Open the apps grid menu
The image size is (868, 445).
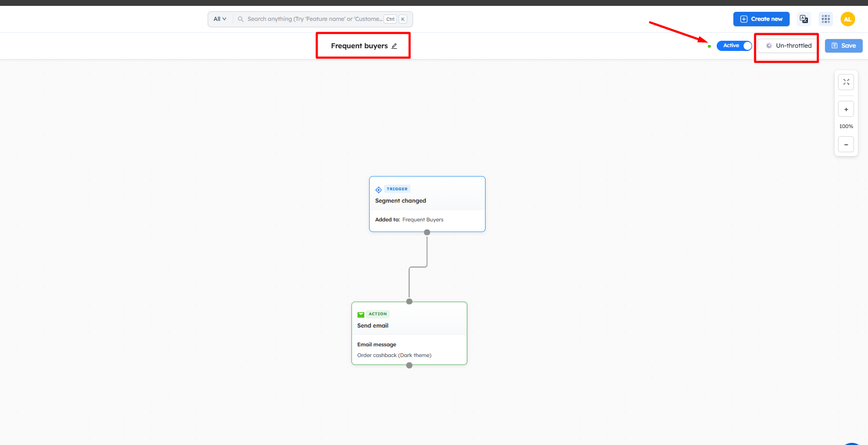click(x=826, y=19)
